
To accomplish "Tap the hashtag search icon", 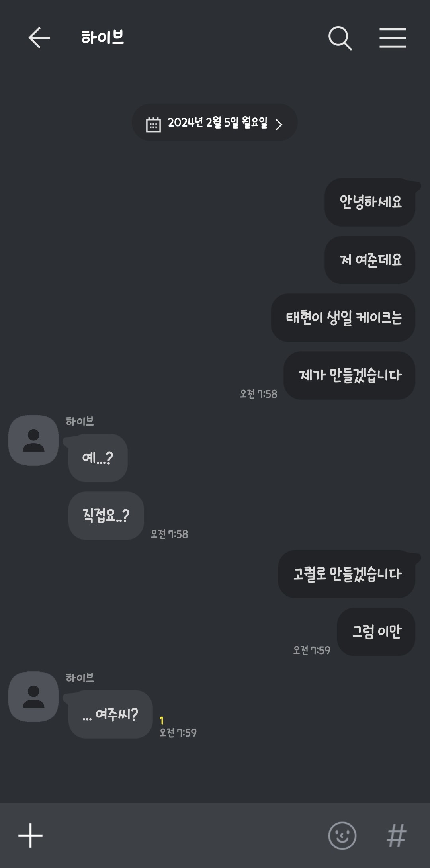I will point(397,835).
